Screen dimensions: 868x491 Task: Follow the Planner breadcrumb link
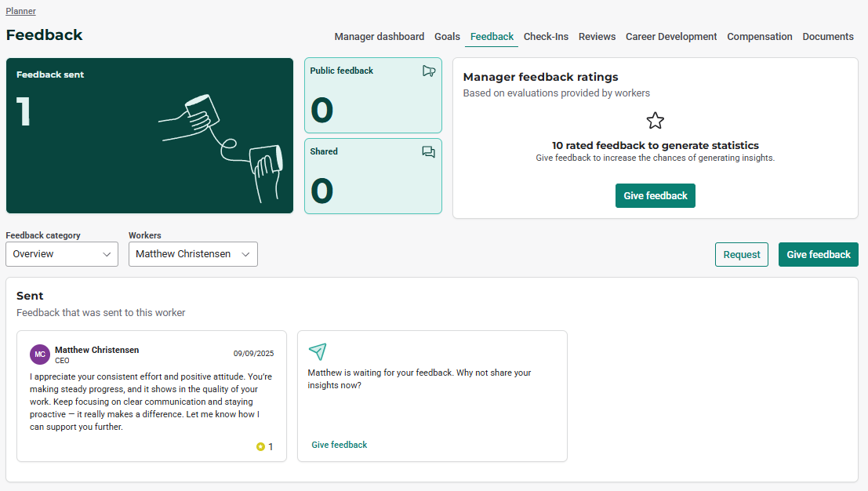pyautogui.click(x=20, y=11)
